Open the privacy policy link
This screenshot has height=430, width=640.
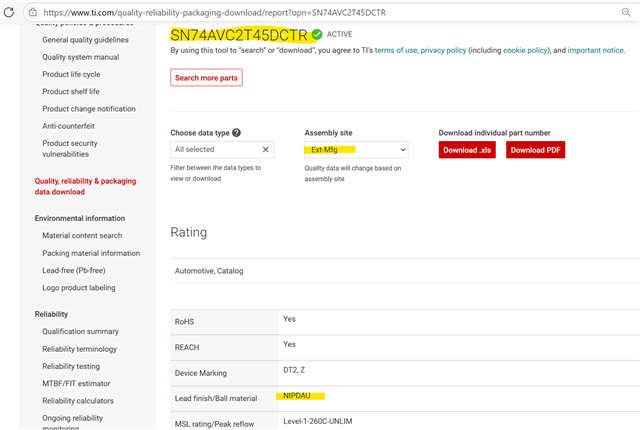(x=443, y=50)
